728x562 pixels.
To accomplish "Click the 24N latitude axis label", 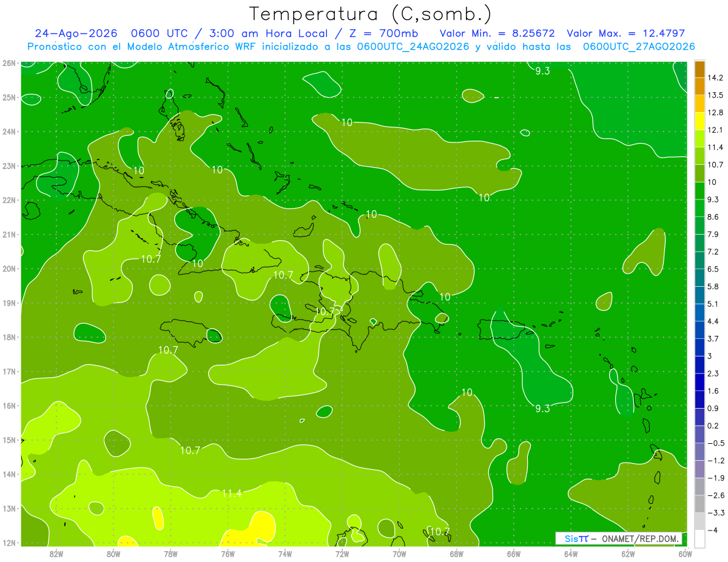I will point(8,131).
